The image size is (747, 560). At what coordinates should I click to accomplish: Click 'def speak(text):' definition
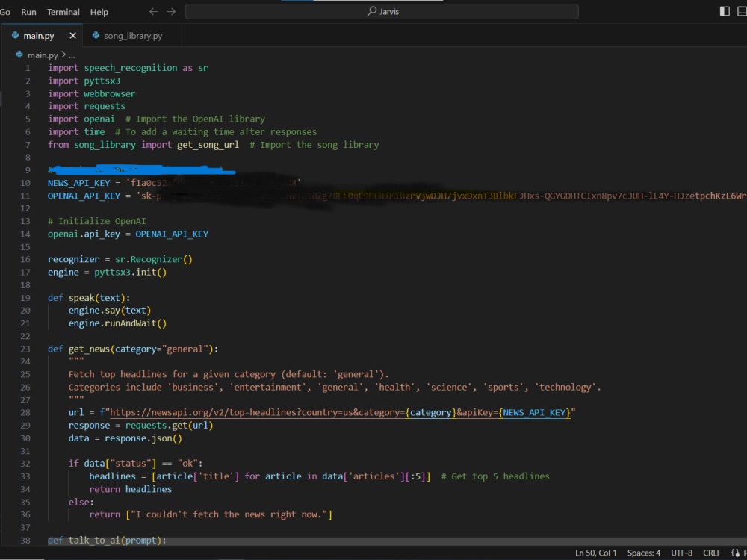[x=89, y=298]
